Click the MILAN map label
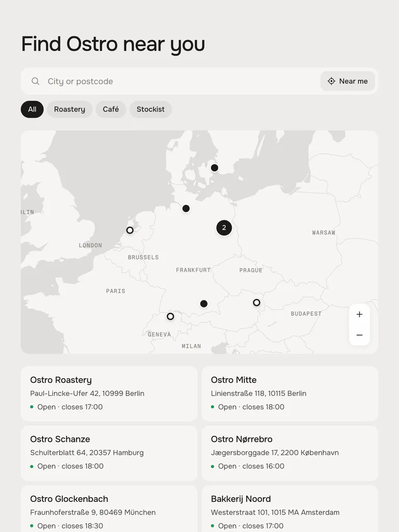The height and width of the screenshot is (532, 399). (191, 347)
